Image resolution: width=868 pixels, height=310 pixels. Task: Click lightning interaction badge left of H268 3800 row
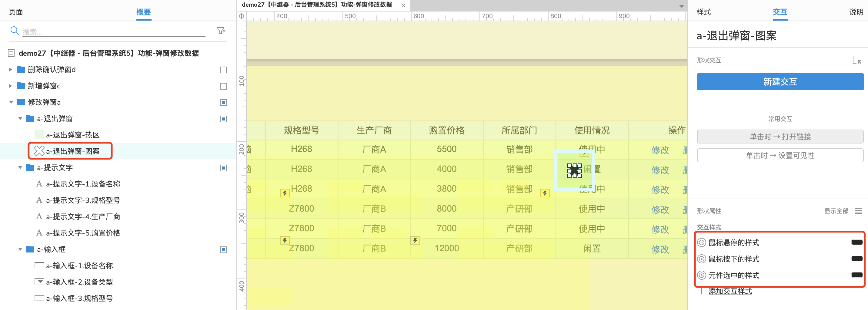[x=285, y=193]
